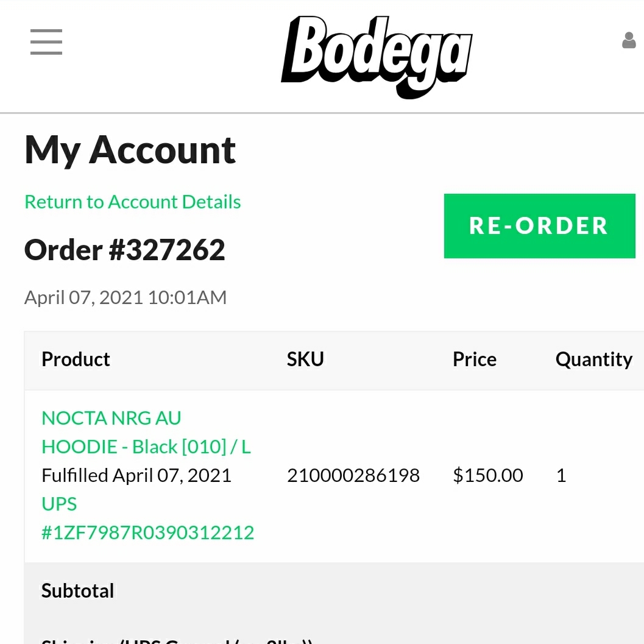
Task: Click Return to Account Details link
Action: pyautogui.click(x=132, y=202)
